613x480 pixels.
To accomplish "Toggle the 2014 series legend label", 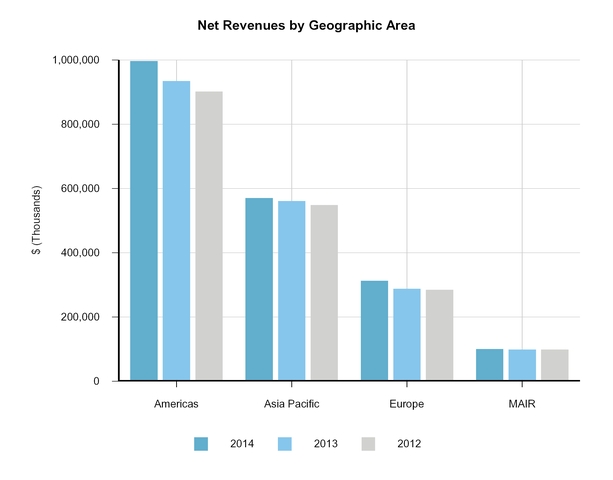I will (241, 443).
